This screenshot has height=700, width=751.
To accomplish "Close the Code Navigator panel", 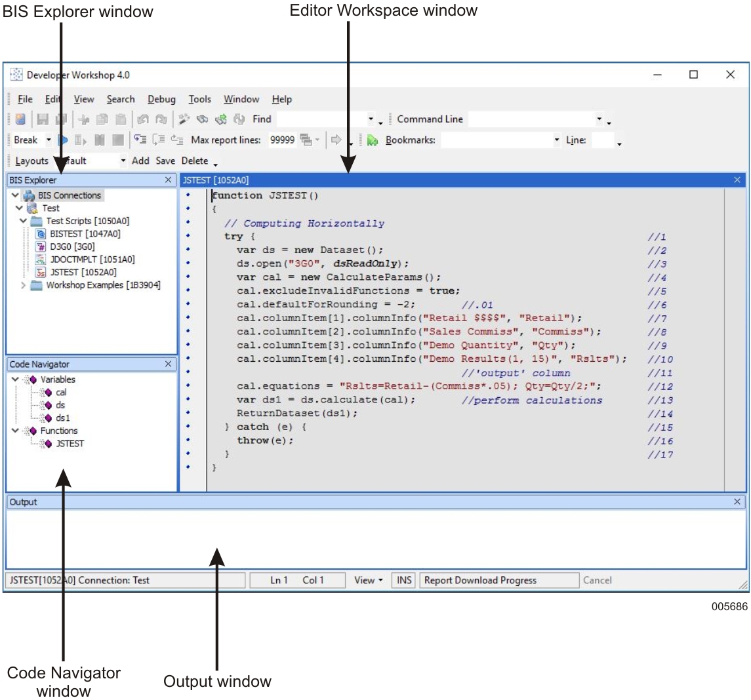I will tap(168, 364).
